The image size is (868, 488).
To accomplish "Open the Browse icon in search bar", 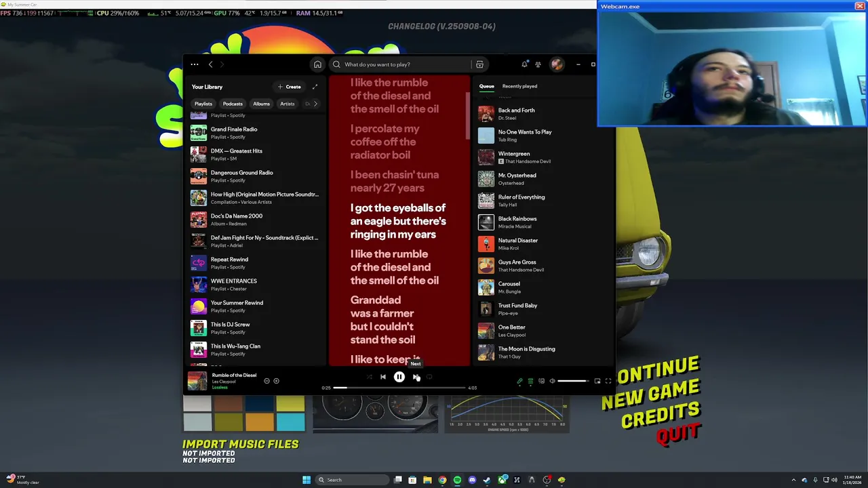I will [479, 64].
